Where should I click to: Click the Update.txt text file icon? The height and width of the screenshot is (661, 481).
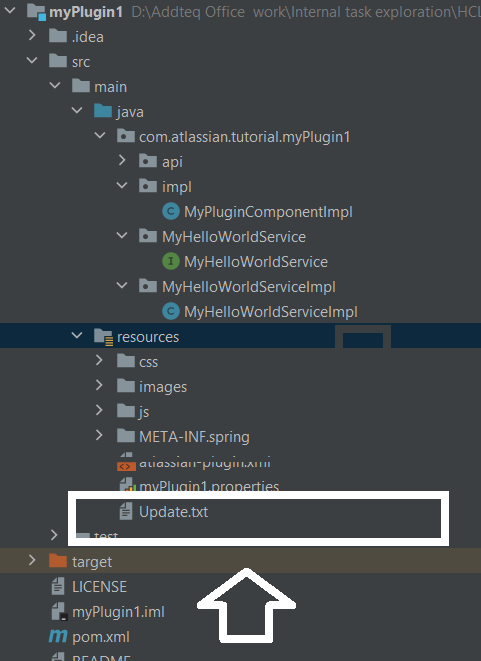pos(126,511)
